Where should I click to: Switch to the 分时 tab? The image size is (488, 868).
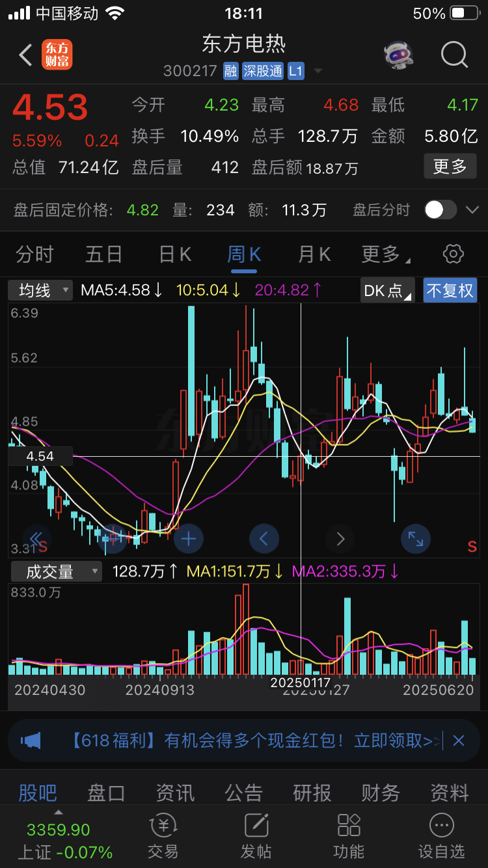click(x=34, y=254)
